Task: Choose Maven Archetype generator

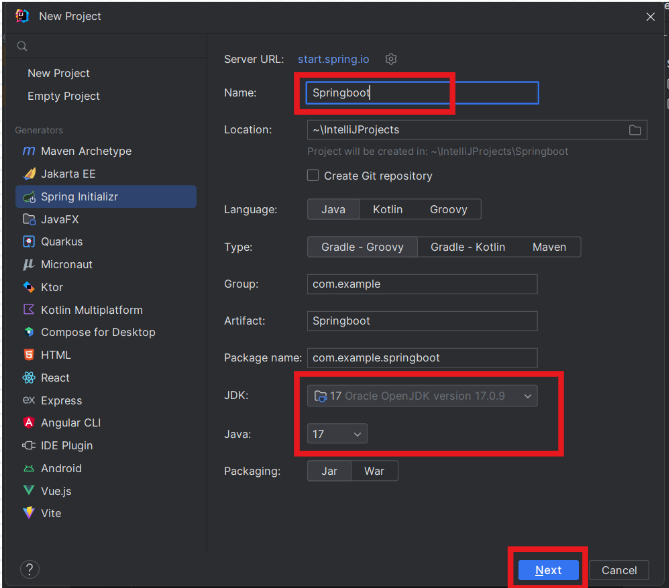Action: (106, 151)
